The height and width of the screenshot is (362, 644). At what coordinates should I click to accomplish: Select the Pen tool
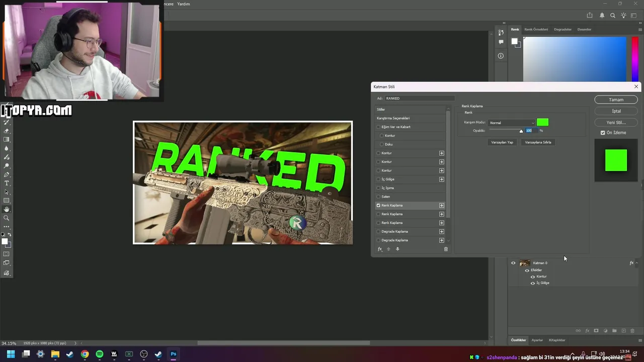[7, 174]
